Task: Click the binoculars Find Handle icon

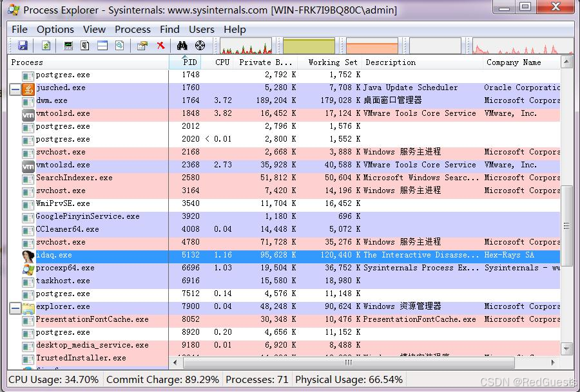Action: tap(182, 46)
